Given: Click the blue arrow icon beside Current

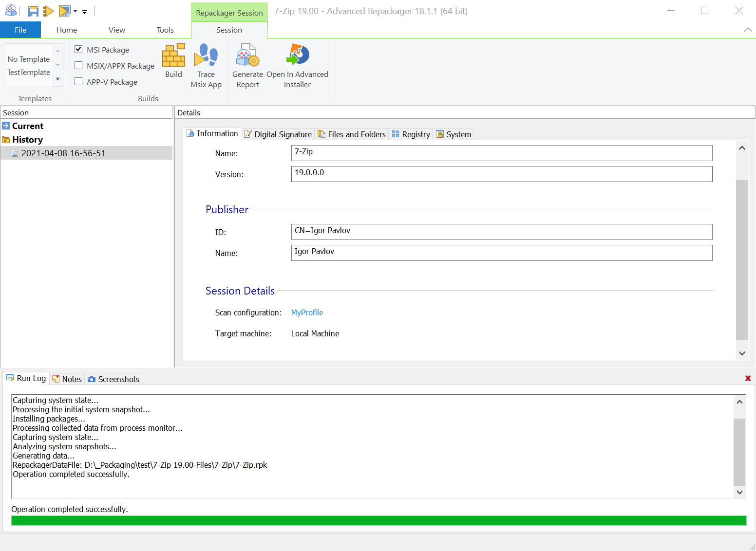Looking at the screenshot, I should click(6, 126).
